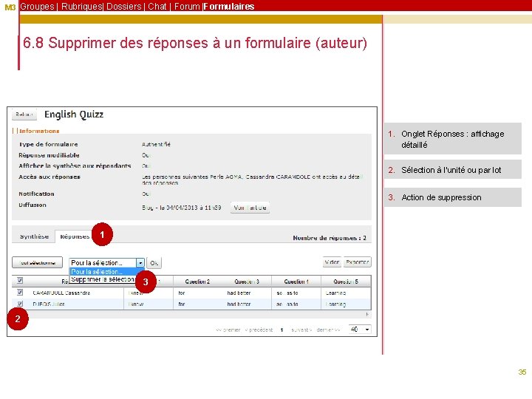This screenshot has height=399, width=532.
Task: Select the DUBOIS Julien name cell
Action: (49, 304)
